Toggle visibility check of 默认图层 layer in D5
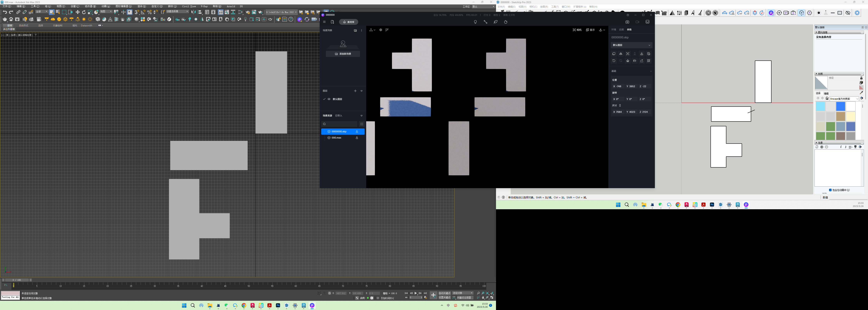 pos(324,99)
